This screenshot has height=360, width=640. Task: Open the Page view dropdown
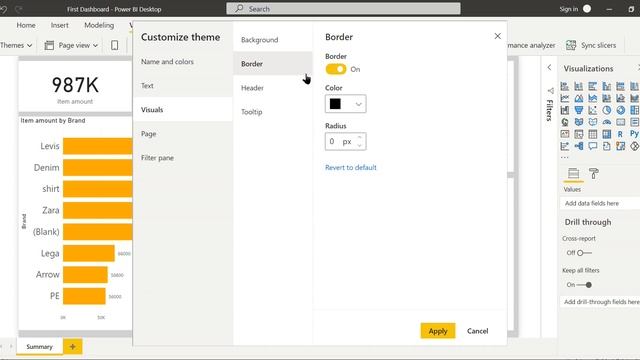pos(71,45)
